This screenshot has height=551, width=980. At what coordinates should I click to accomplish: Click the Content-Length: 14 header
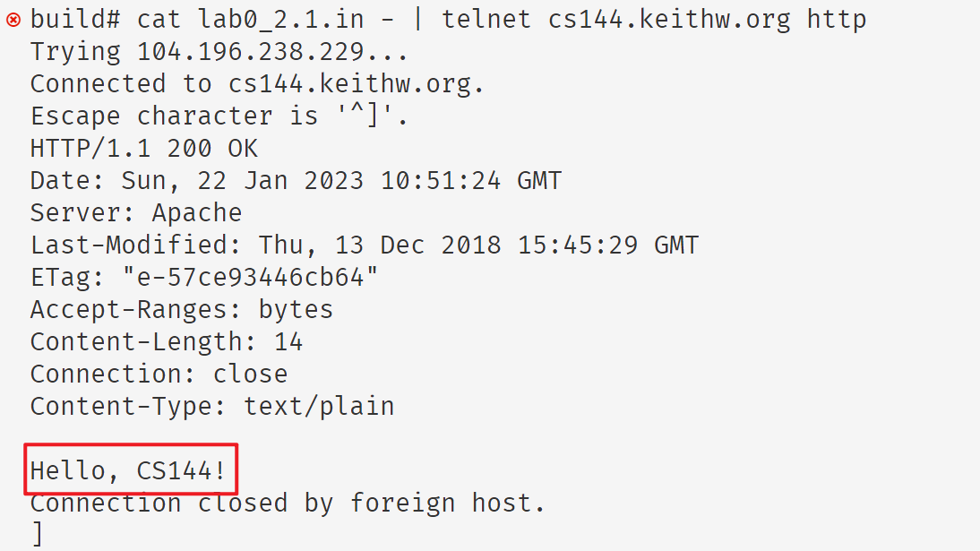pos(167,341)
